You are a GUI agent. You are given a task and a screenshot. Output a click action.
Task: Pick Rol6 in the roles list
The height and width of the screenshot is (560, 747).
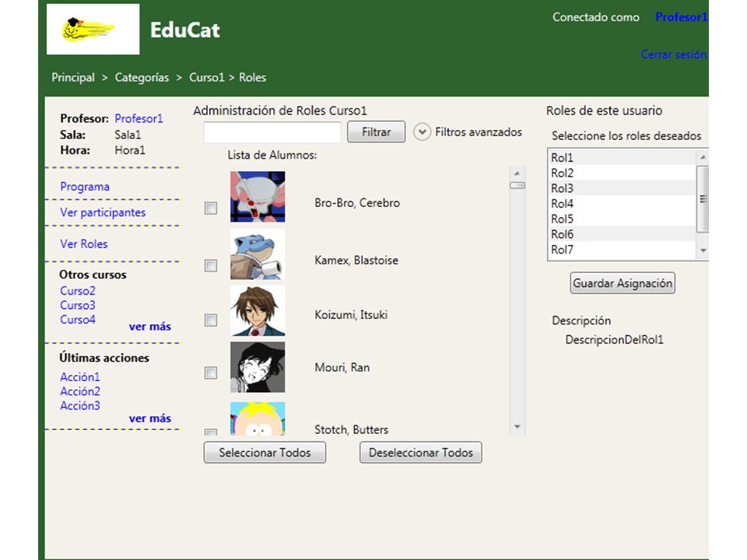click(x=622, y=234)
